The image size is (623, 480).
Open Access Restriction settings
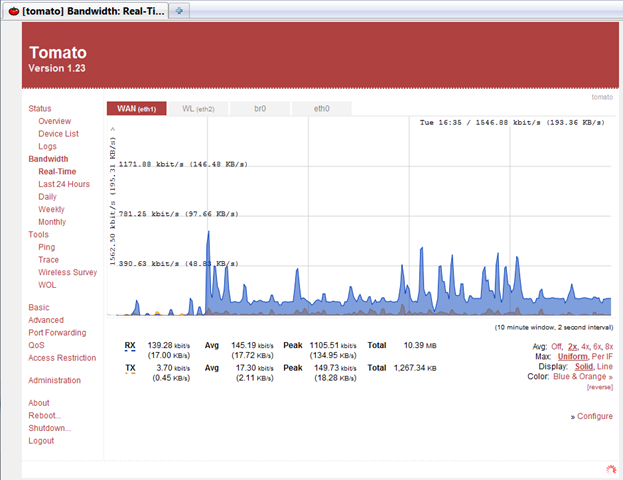[x=62, y=358]
